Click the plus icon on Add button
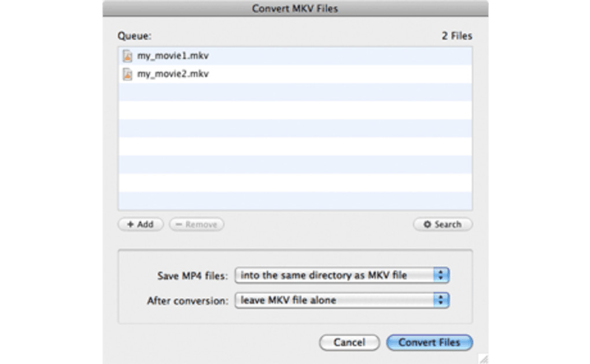Screen dimensions: 590x364 (130, 224)
